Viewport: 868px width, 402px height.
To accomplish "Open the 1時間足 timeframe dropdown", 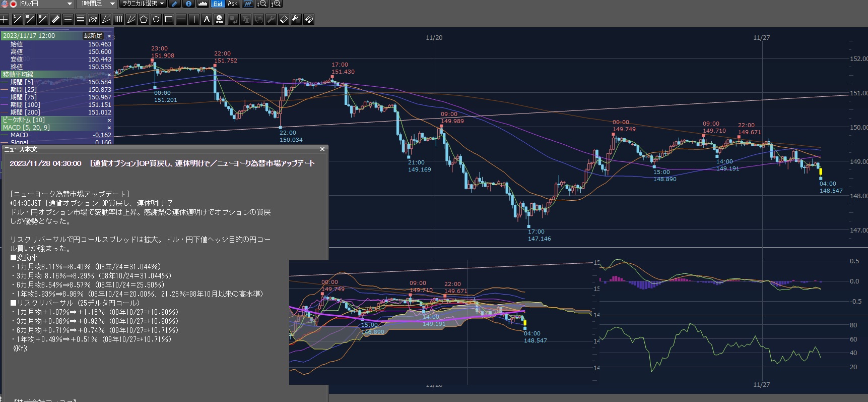I will click(112, 4).
